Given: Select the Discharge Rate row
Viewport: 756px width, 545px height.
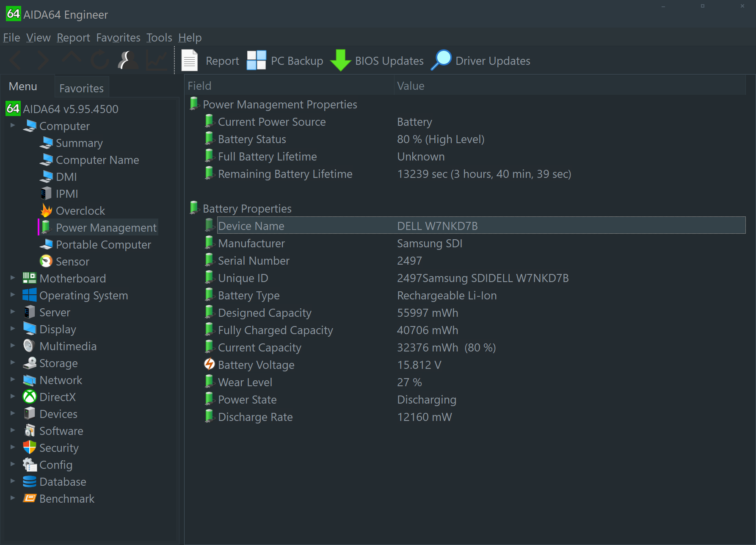Looking at the screenshot, I should coord(475,417).
